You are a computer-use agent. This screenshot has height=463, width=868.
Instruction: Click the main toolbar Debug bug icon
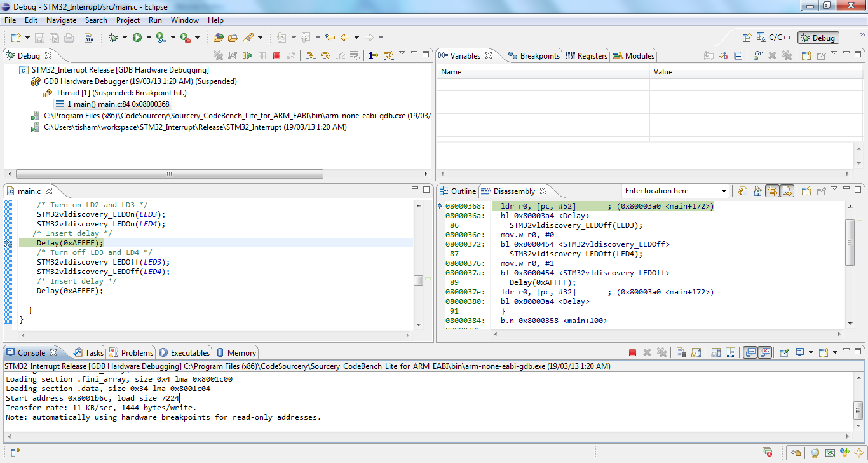pos(114,38)
